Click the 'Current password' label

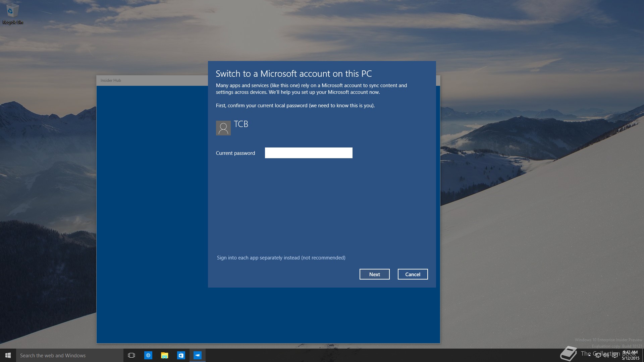tap(235, 153)
